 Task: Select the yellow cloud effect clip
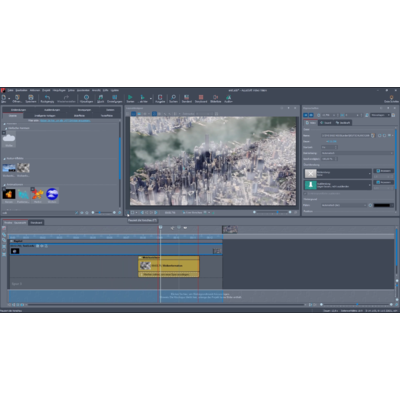pos(169,266)
